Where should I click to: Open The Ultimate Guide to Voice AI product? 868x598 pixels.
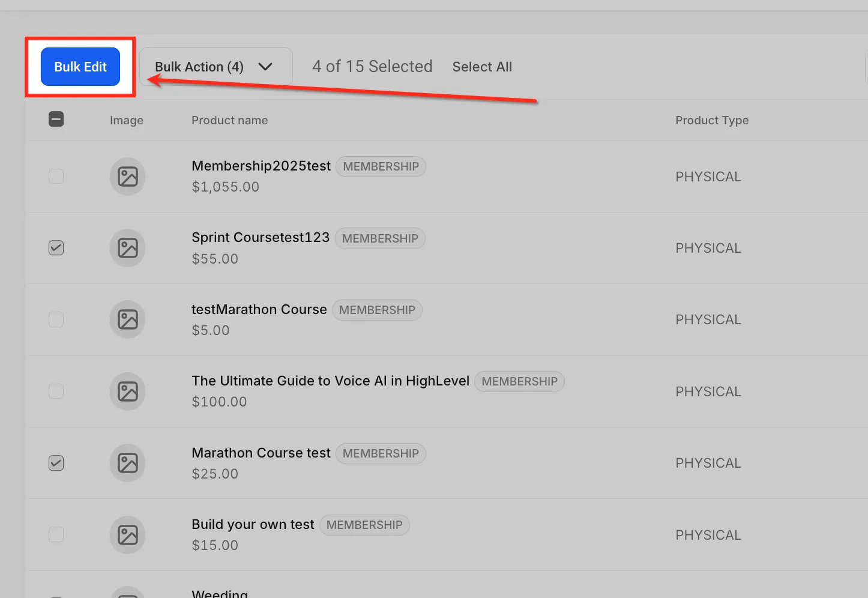click(330, 381)
